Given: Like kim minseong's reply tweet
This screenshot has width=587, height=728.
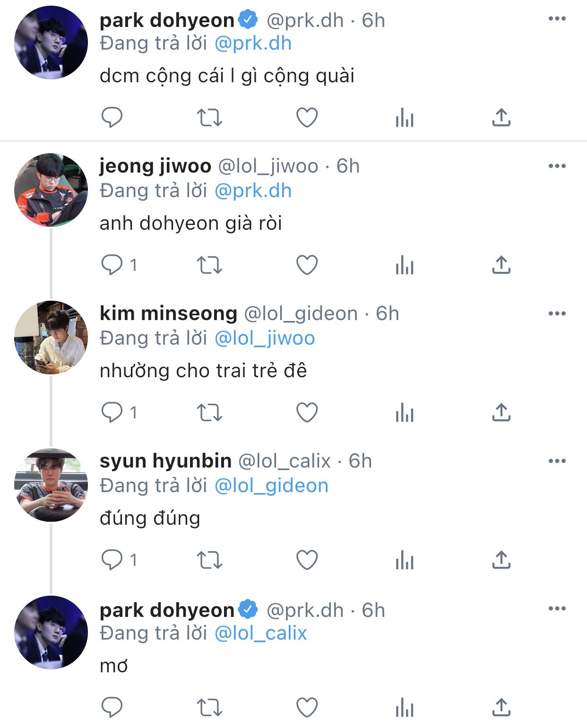Looking at the screenshot, I should [x=307, y=412].
